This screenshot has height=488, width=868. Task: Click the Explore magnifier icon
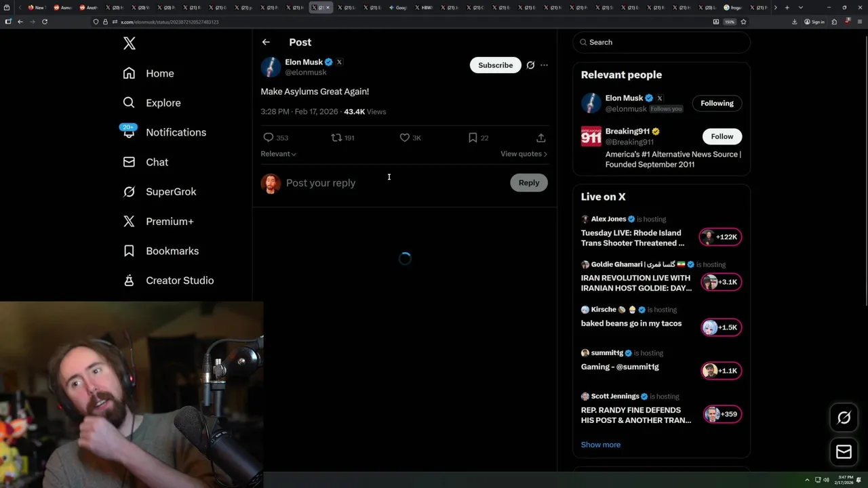click(x=129, y=103)
